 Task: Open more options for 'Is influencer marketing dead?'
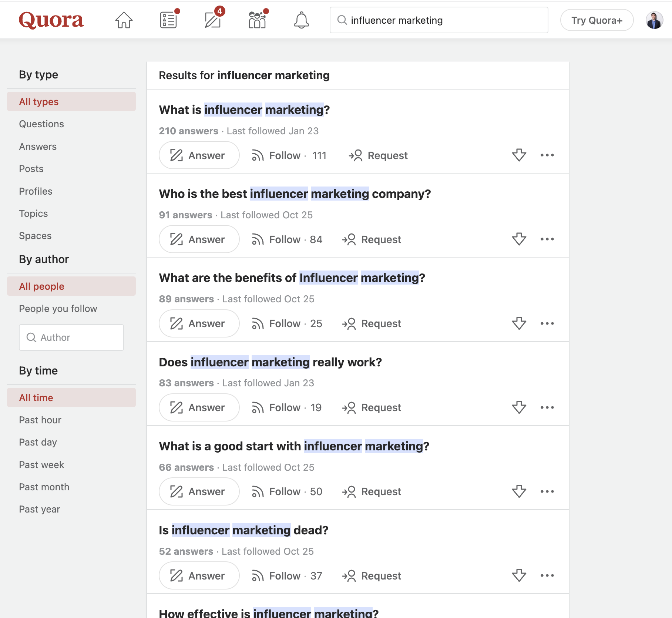coord(547,575)
